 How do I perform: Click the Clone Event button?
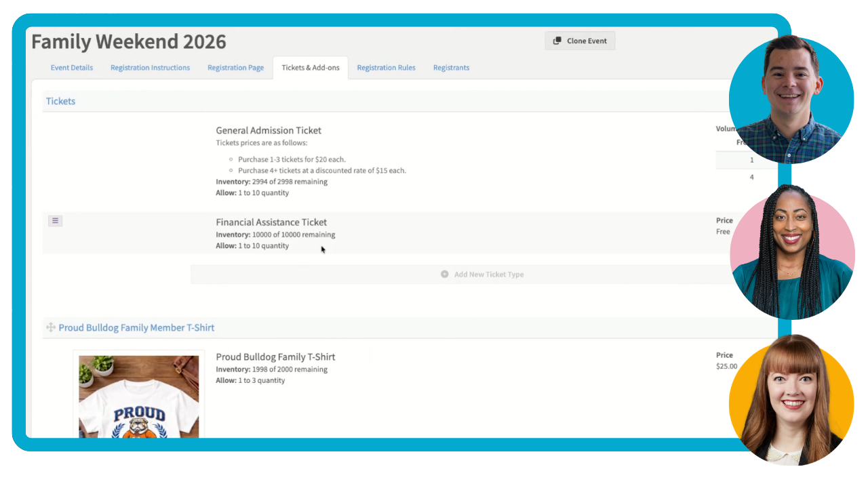tap(580, 41)
